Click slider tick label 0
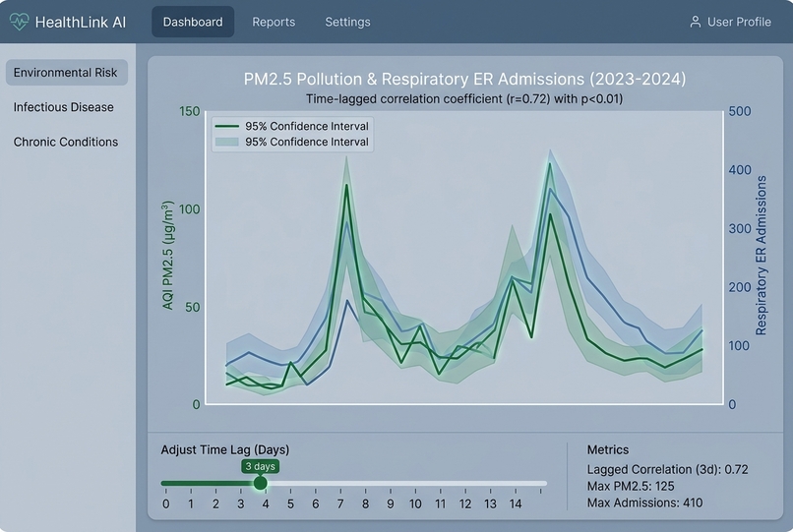 pos(166,503)
